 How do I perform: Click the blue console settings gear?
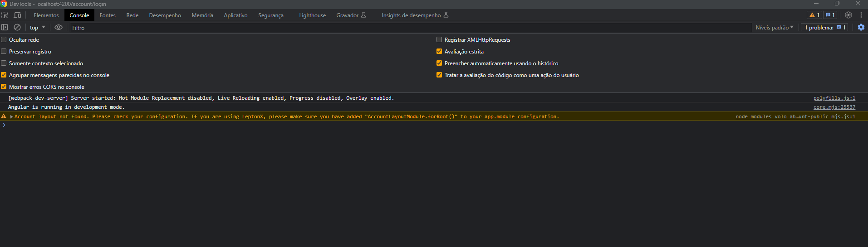(861, 27)
